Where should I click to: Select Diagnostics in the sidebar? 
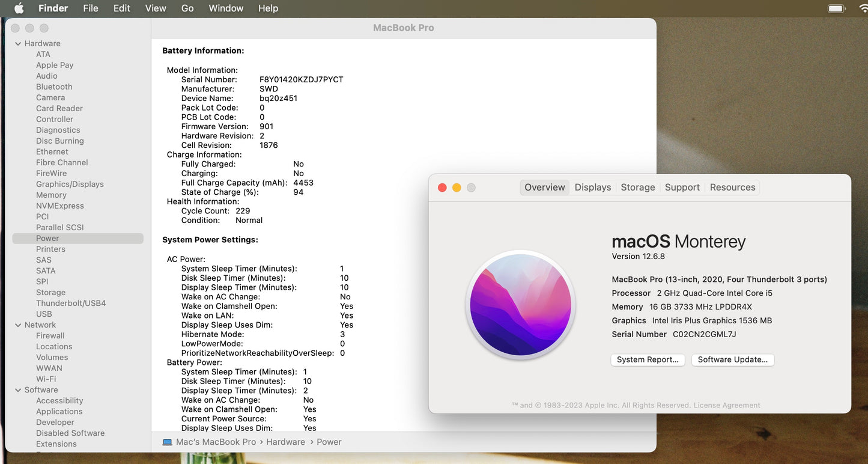pyautogui.click(x=58, y=130)
